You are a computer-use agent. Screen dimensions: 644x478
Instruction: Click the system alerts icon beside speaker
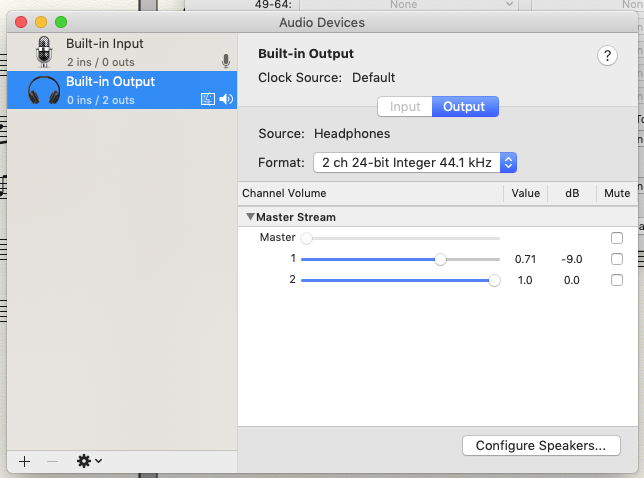[208, 99]
